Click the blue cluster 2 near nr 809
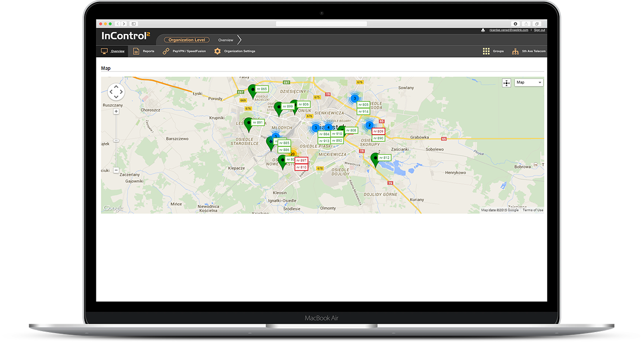 pyautogui.click(x=369, y=125)
